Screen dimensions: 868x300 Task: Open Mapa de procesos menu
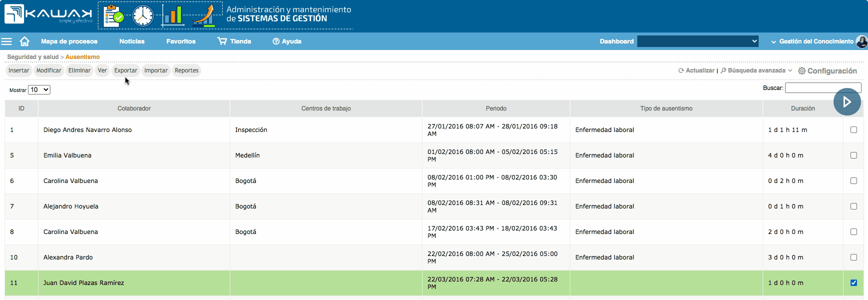tap(69, 41)
